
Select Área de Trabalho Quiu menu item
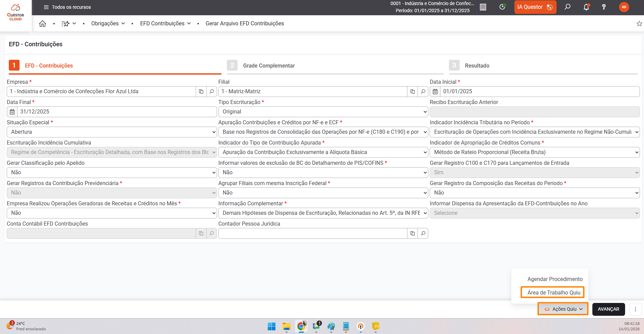pyautogui.click(x=554, y=292)
